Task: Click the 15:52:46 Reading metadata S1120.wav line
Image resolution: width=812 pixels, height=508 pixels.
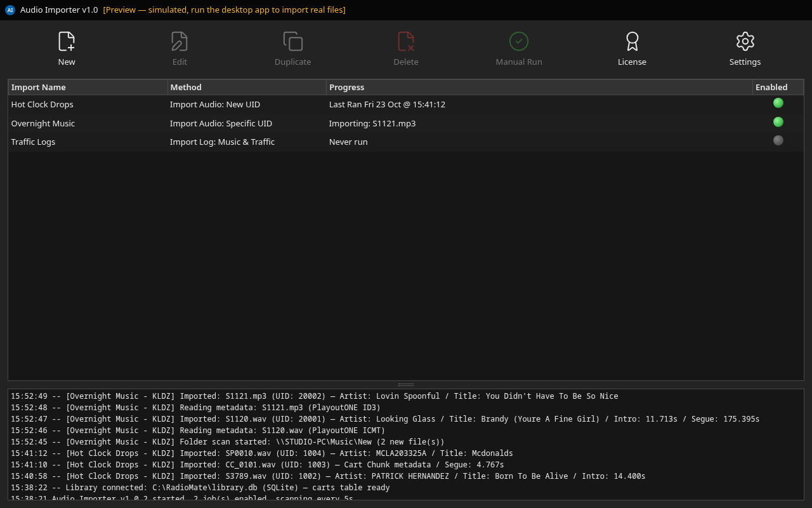Action: (198, 431)
